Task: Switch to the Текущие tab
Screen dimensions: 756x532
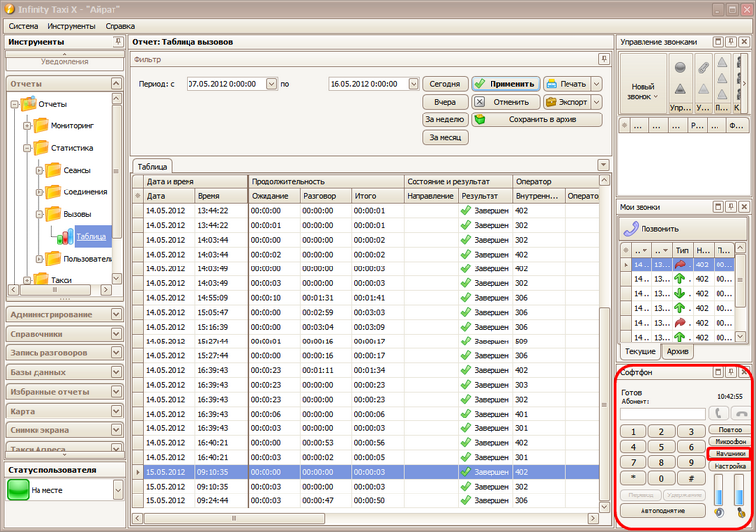Action: click(x=641, y=351)
